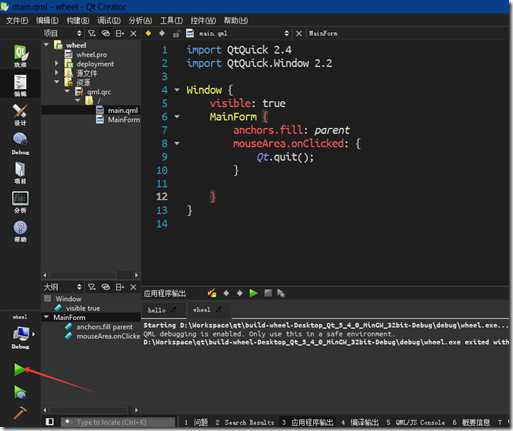513x431 pixels.
Task: Open the 编辑 (Edit) menu
Action: click(47, 20)
